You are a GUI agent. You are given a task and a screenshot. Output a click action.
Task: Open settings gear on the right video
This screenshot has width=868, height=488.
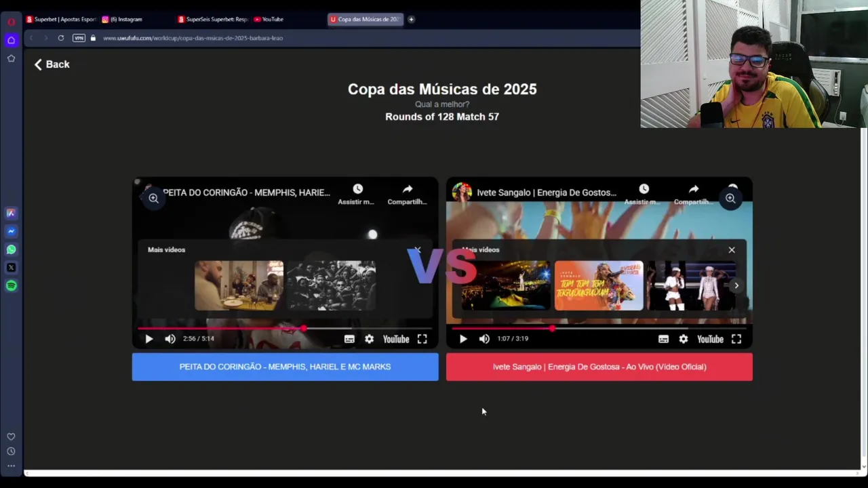pyautogui.click(x=683, y=339)
